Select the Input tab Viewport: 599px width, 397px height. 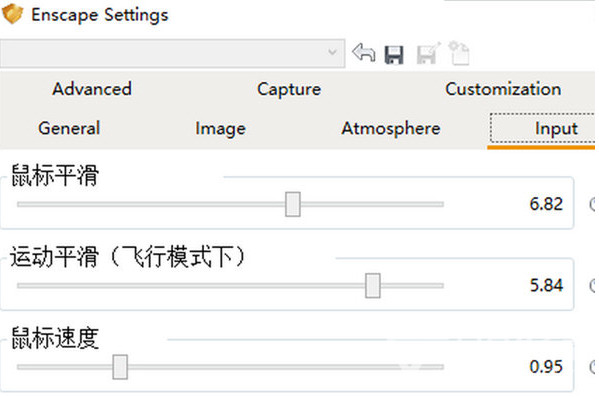(x=542, y=128)
